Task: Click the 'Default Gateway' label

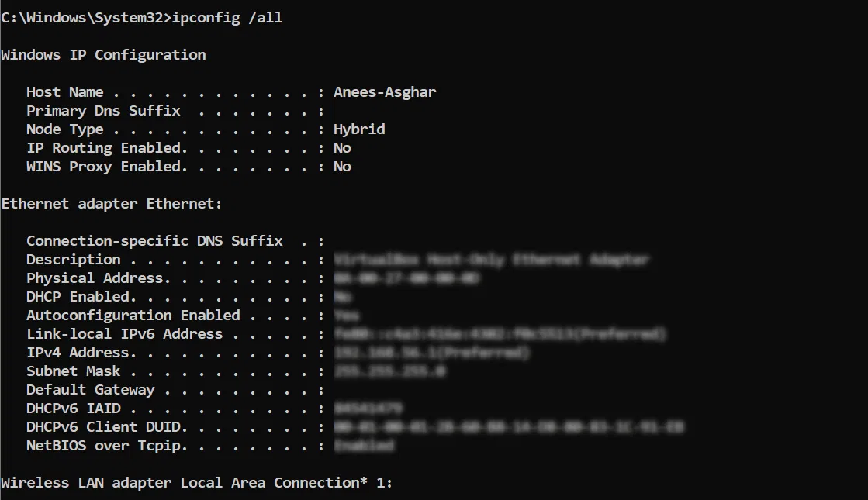Action: [x=90, y=390]
